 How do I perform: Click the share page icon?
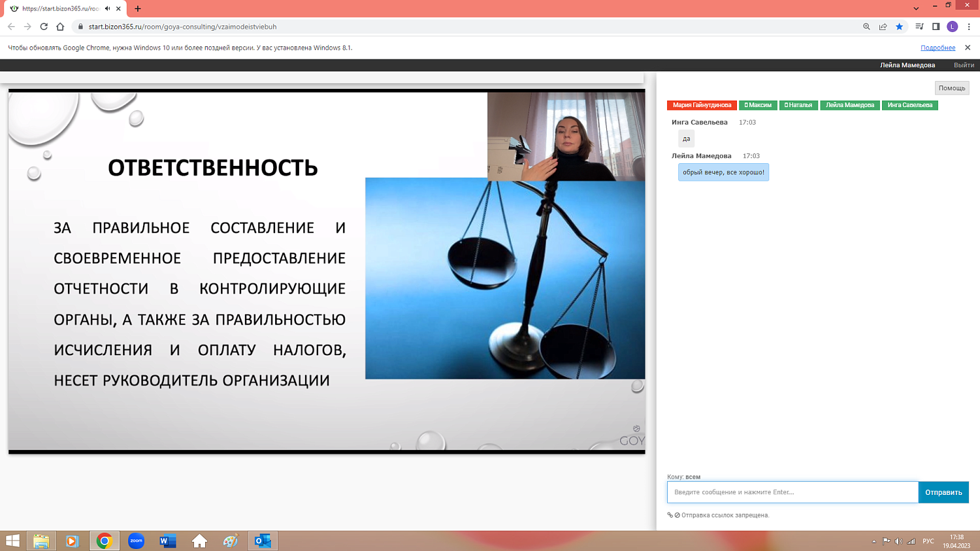click(x=883, y=27)
